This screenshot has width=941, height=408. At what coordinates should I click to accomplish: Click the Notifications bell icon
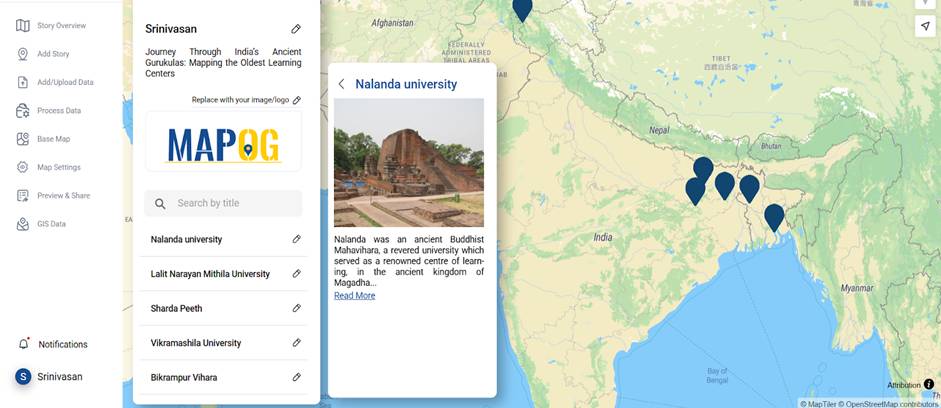[23, 344]
